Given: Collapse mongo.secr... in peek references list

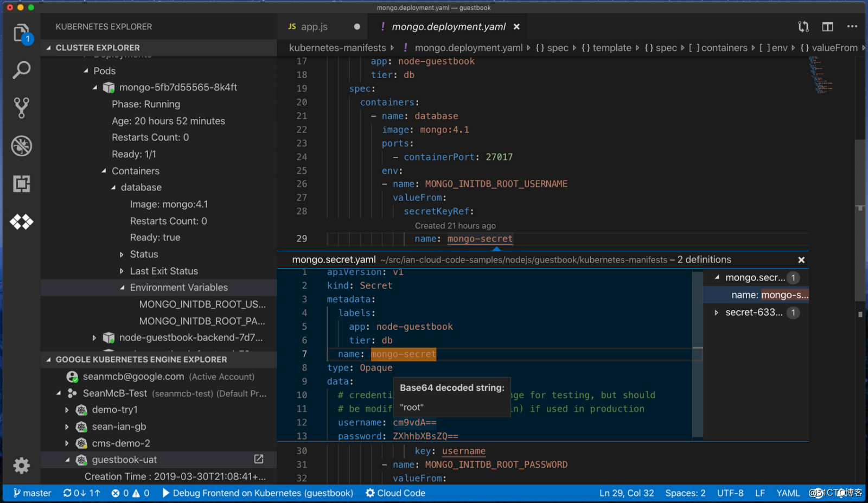Looking at the screenshot, I should [717, 277].
